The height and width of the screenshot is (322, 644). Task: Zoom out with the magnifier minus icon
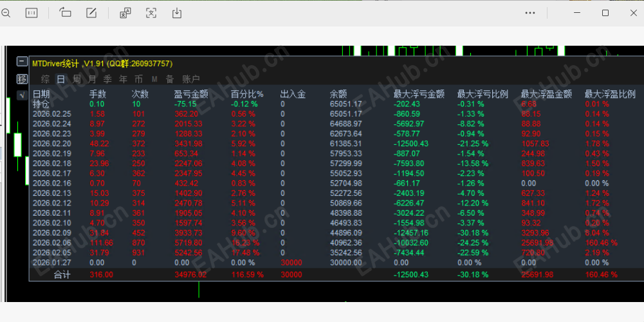tap(5, 13)
